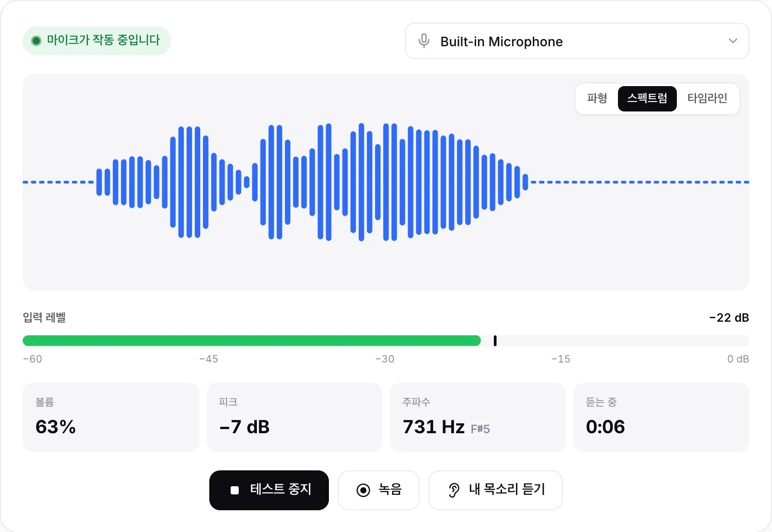Click the 63% volume value
This screenshot has height=532, width=772.
click(55, 427)
